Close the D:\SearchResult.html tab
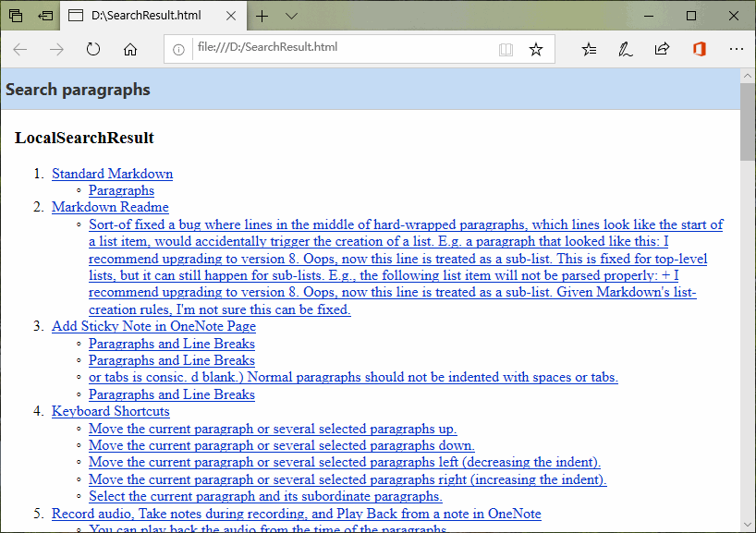 point(231,16)
